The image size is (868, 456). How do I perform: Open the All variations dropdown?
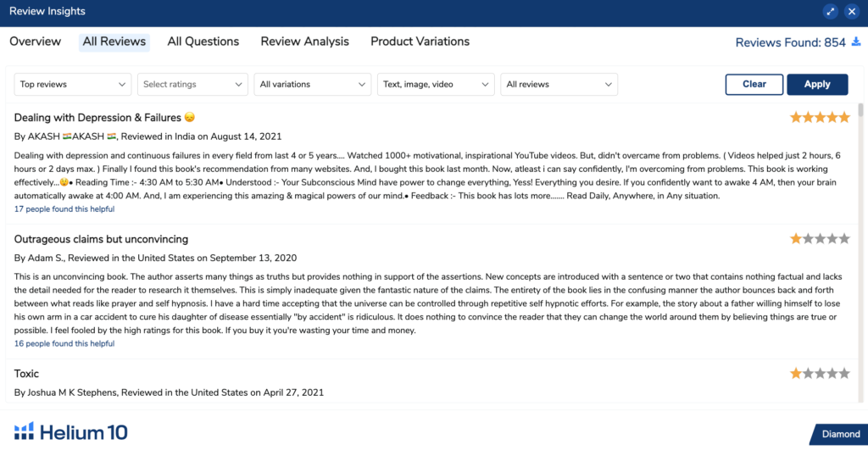(x=312, y=85)
